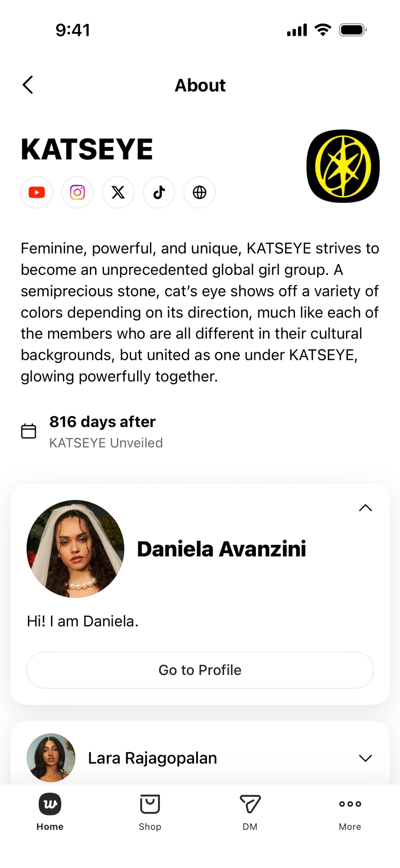Tap the back arrow icon
400x868 pixels.
coord(28,85)
